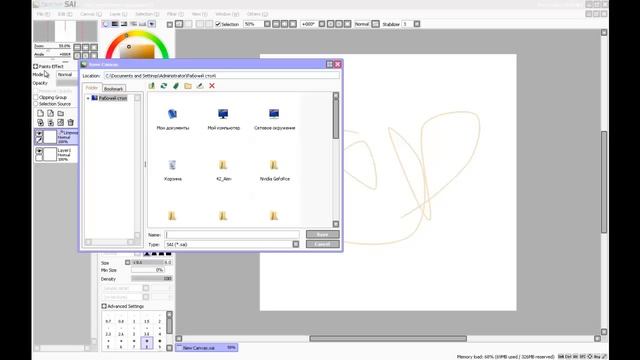Screen dimensions: 640x360
Task: Toggle the Scratchpad panel icon
Action: coord(151,24)
